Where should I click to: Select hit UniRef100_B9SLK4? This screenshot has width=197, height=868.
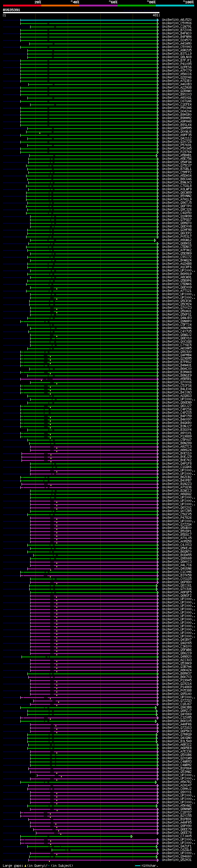177,125
